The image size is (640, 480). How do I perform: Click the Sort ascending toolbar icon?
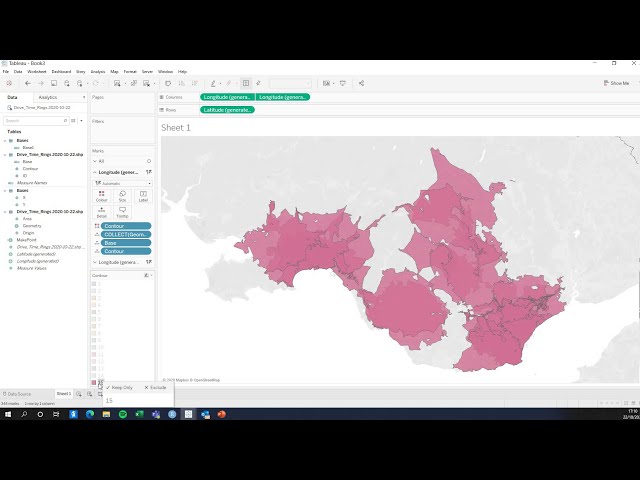pyautogui.click(x=182, y=83)
